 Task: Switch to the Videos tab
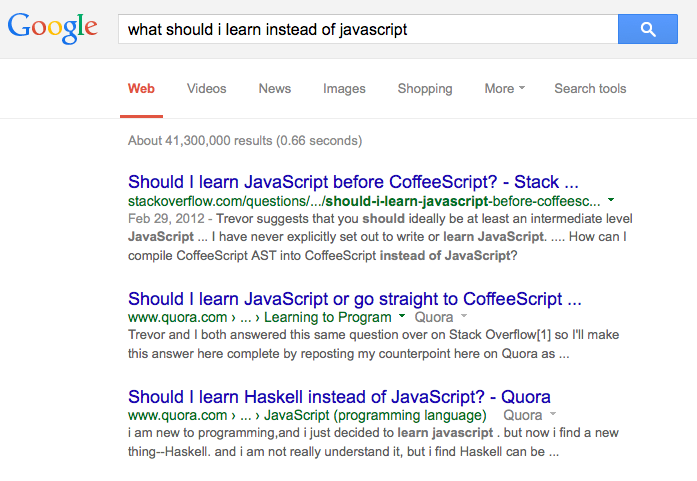206,88
